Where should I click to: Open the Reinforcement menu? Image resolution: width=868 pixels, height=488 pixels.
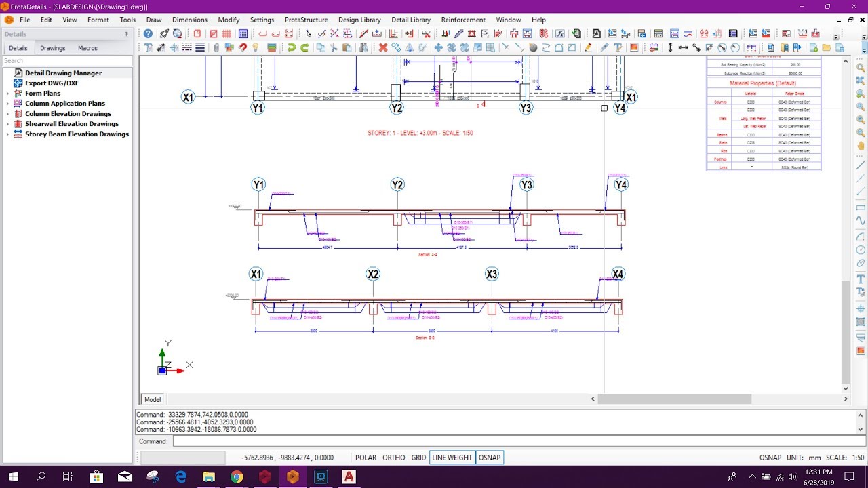point(463,20)
